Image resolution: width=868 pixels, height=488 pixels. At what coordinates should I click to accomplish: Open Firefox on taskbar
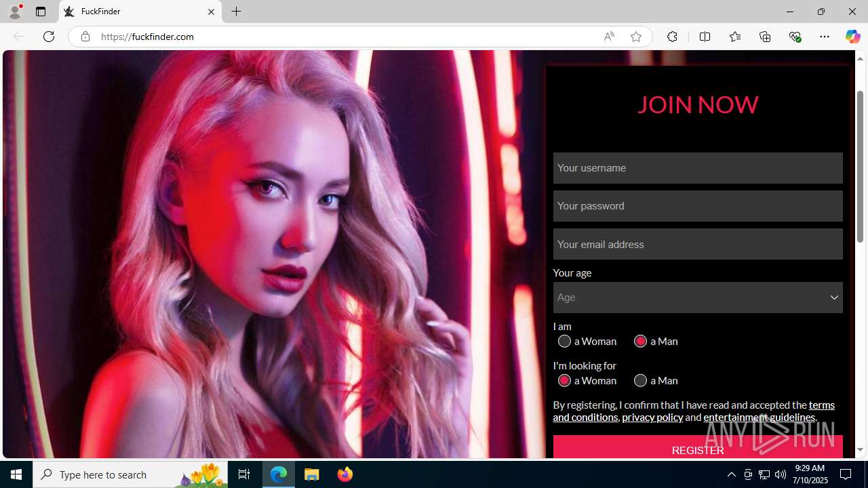(345, 474)
